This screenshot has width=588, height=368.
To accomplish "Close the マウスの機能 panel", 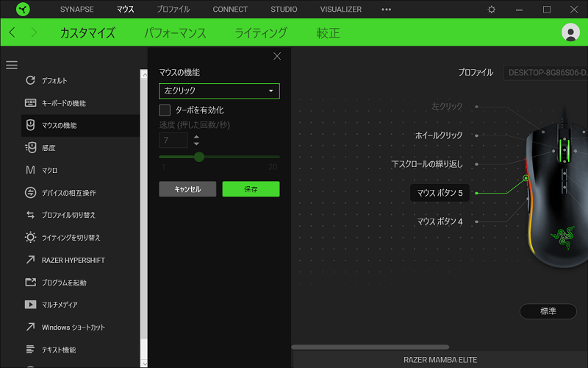I will point(277,56).
